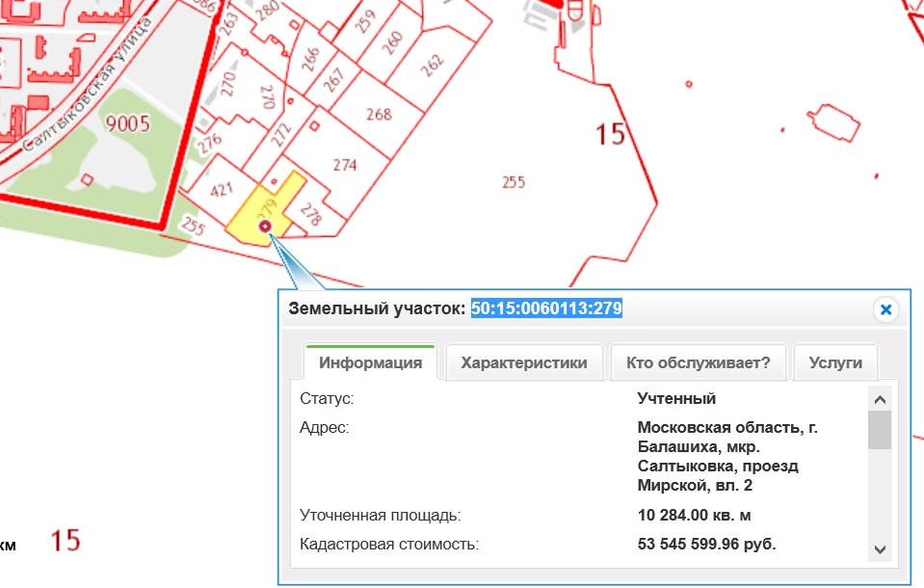
Task: Click the popup vertical scrollbar thumb
Action: click(879, 430)
